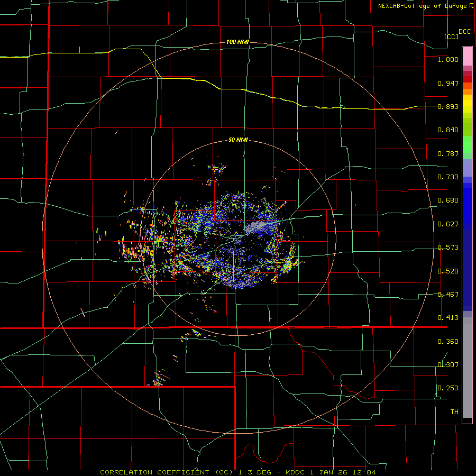The width and height of the screenshot is (476, 476).
Task: Click the 0.520 scale value
Action: tap(448, 271)
